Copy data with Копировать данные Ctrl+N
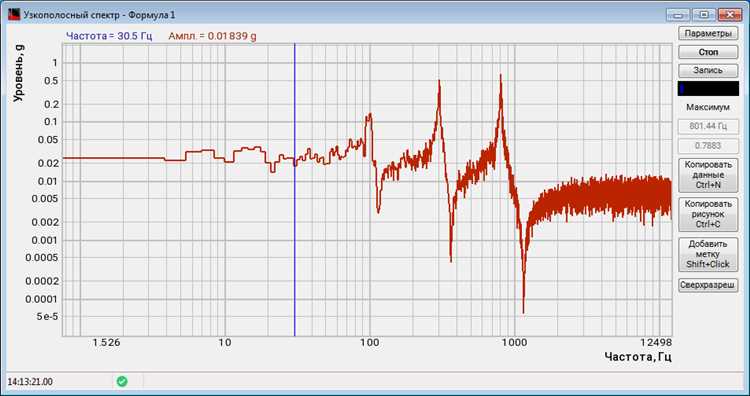Screen dimensions: 750x396 coord(708,175)
